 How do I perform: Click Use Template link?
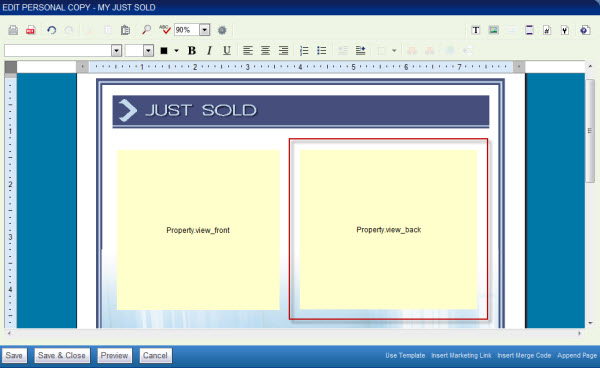pos(405,355)
